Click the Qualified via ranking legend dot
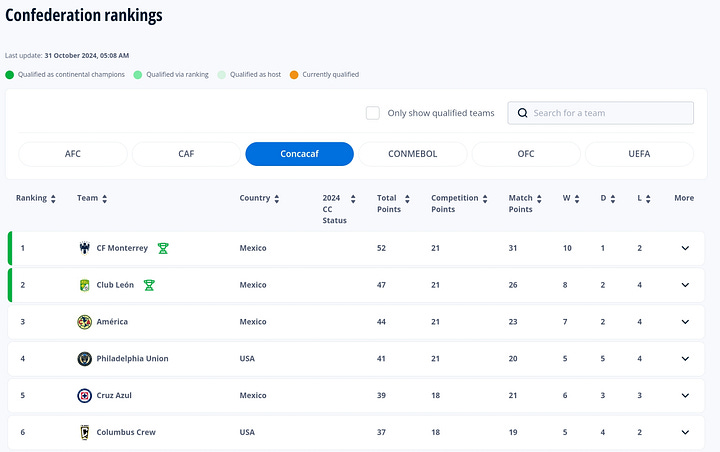 point(138,75)
